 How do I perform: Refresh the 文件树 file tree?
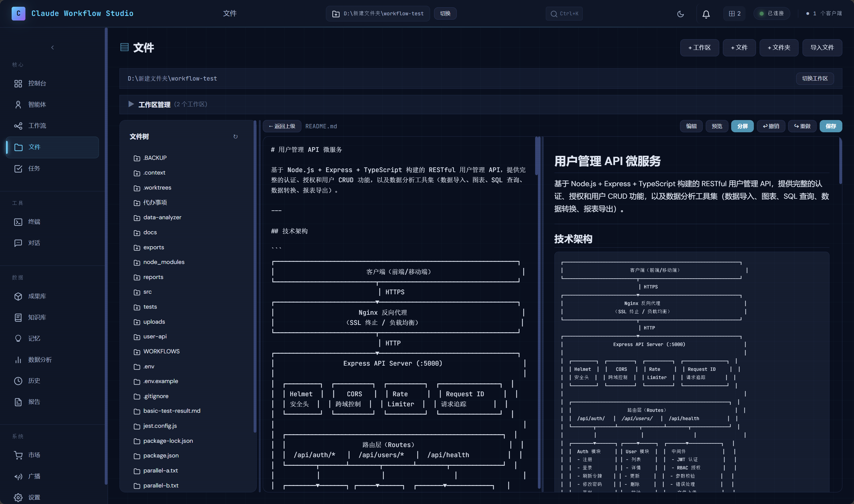[236, 137]
